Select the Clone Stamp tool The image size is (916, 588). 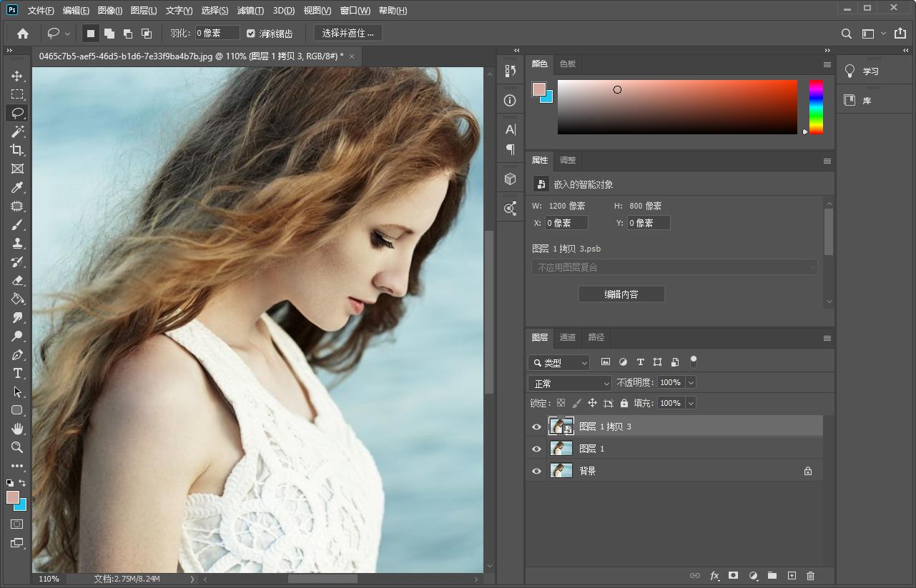click(x=17, y=243)
